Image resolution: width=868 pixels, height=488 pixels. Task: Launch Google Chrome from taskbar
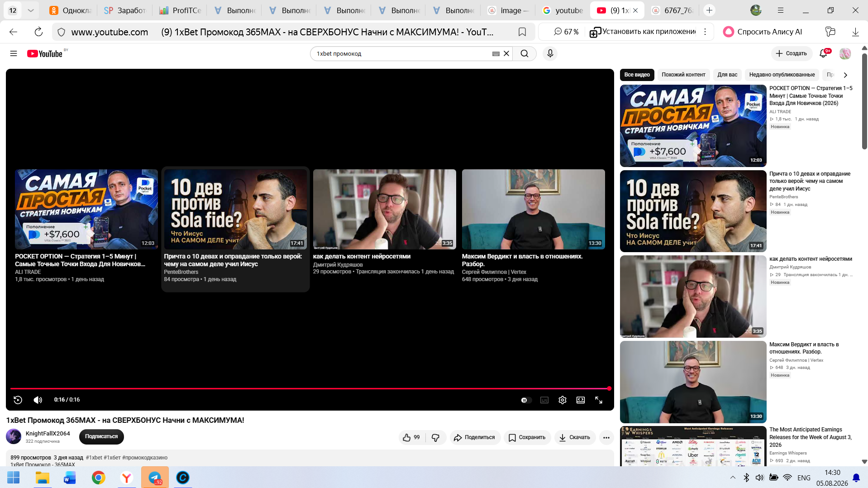tap(98, 478)
